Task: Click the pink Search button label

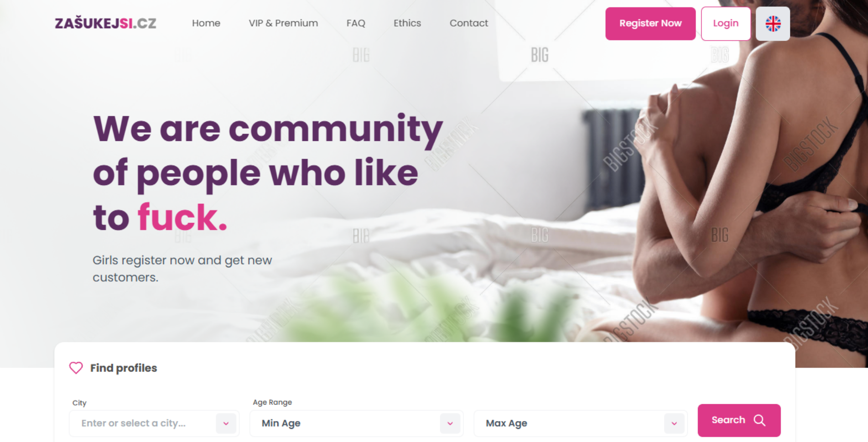Action: tap(728, 420)
